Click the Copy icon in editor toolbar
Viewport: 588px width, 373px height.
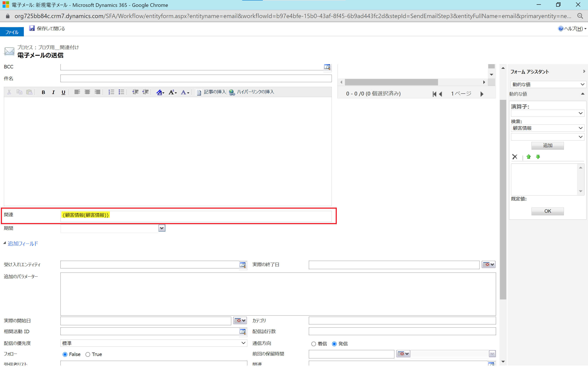[19, 92]
